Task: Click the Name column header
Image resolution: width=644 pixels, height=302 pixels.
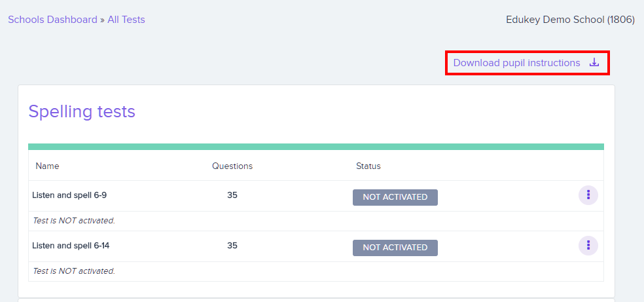Action: pos(47,166)
